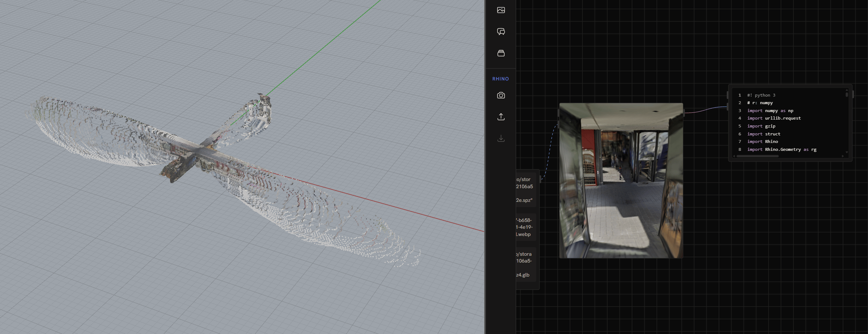Click the code editor horizontal scrollbar thumb
Image resolution: width=868 pixels, height=334 pixels.
click(757, 156)
